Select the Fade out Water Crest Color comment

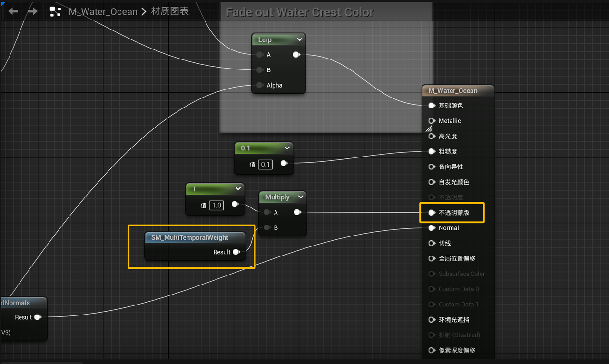point(300,12)
